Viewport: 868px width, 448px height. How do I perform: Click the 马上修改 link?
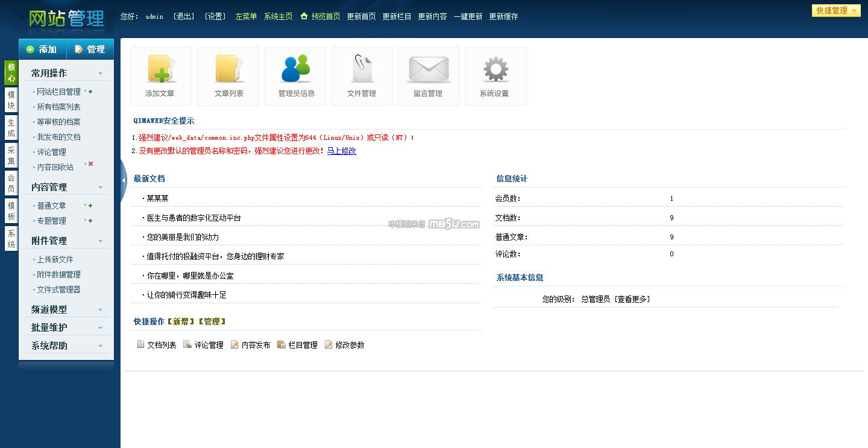[x=341, y=151]
